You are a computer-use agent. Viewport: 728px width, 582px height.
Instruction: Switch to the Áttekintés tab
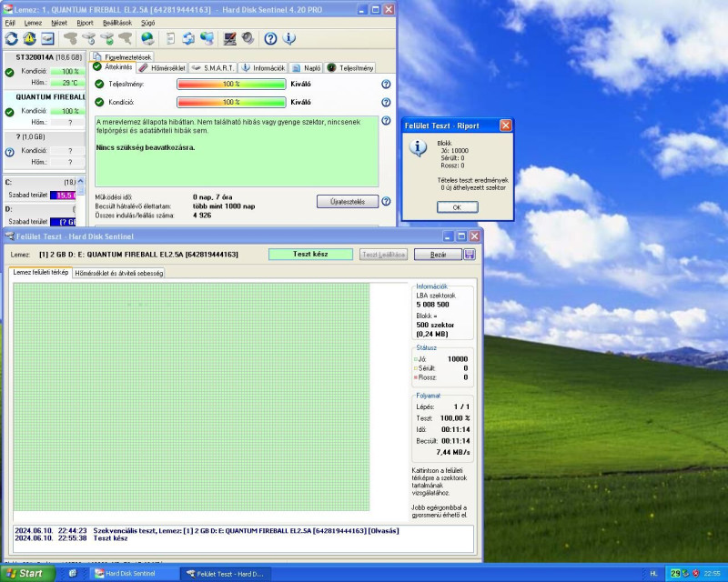(113, 67)
